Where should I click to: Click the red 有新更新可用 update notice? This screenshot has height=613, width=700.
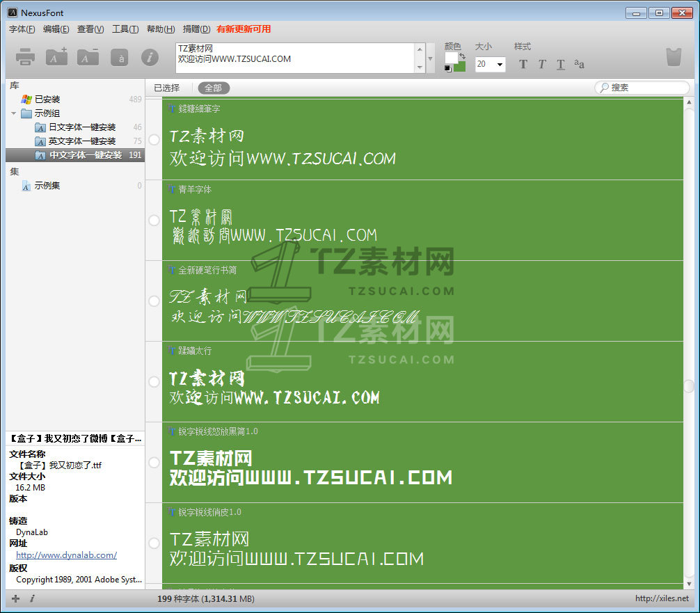tap(244, 29)
